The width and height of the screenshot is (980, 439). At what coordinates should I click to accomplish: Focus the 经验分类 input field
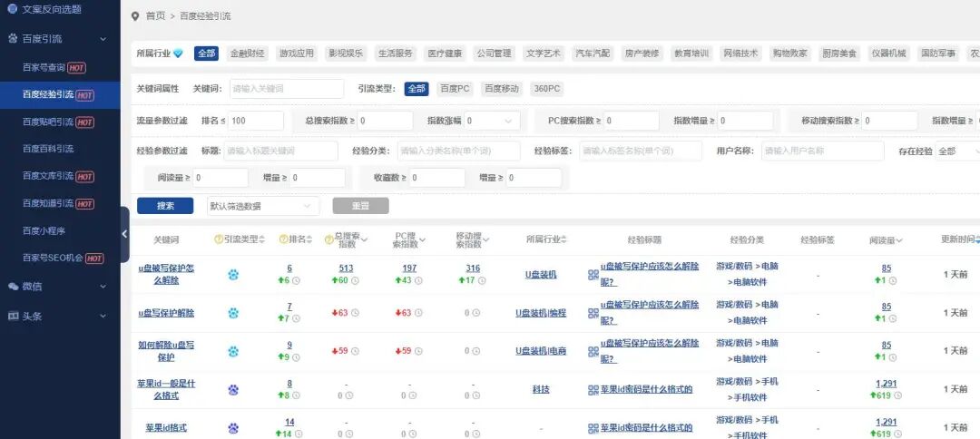(x=459, y=151)
